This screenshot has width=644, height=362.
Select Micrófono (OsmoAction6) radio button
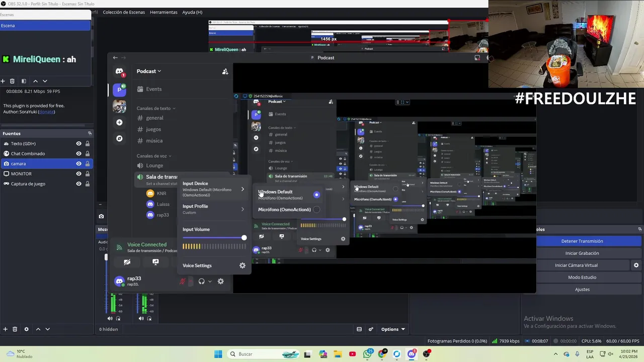tap(316, 210)
